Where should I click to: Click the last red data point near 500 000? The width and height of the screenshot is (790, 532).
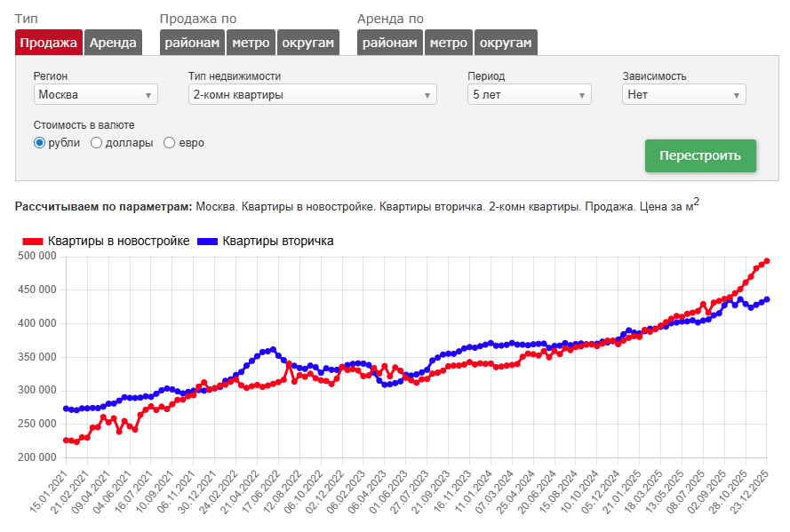click(x=767, y=261)
